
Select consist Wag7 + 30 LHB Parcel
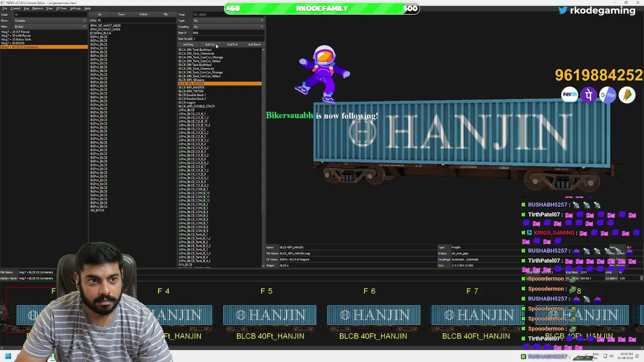(44, 36)
